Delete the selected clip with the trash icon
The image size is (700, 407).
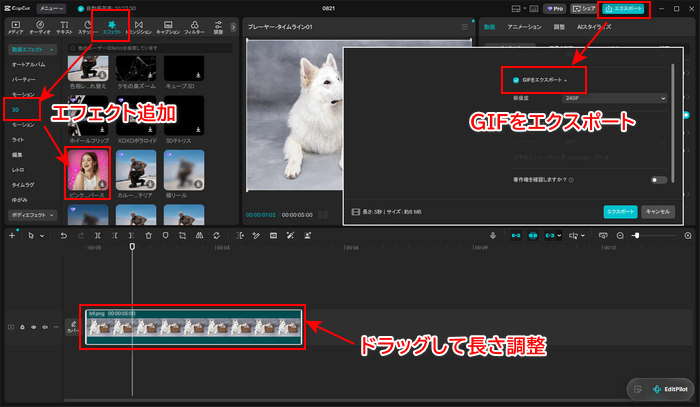coord(148,236)
